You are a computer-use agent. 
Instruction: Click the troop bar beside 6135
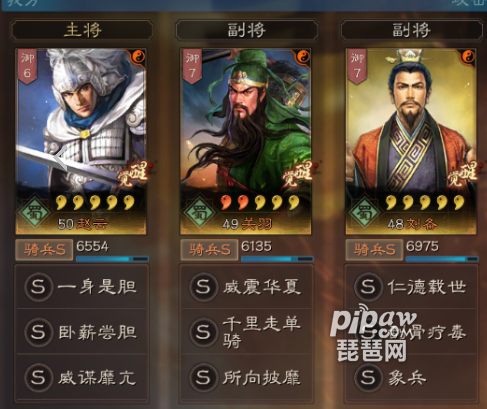coord(277,259)
